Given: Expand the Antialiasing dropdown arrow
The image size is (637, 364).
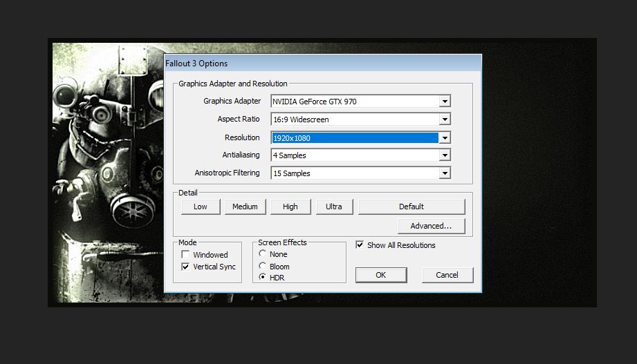Looking at the screenshot, I should pos(445,155).
